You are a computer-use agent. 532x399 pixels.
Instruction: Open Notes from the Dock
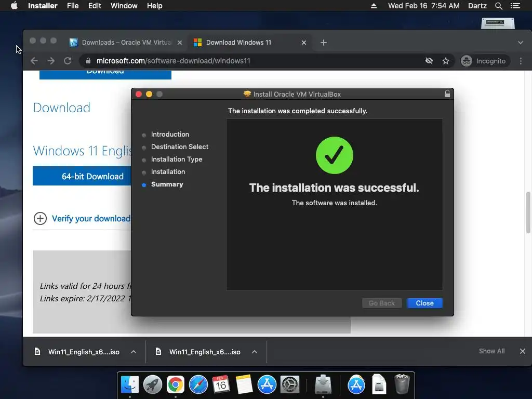pos(244,384)
